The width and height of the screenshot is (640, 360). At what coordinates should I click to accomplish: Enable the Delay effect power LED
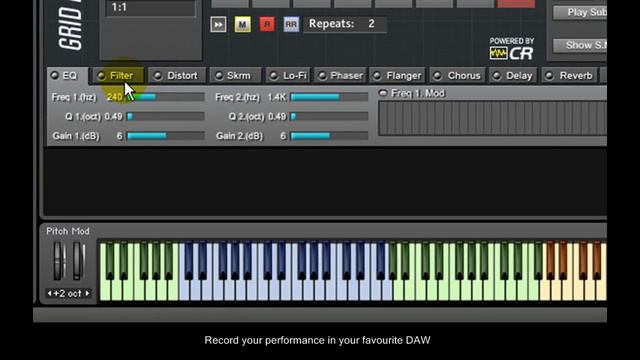click(497, 76)
